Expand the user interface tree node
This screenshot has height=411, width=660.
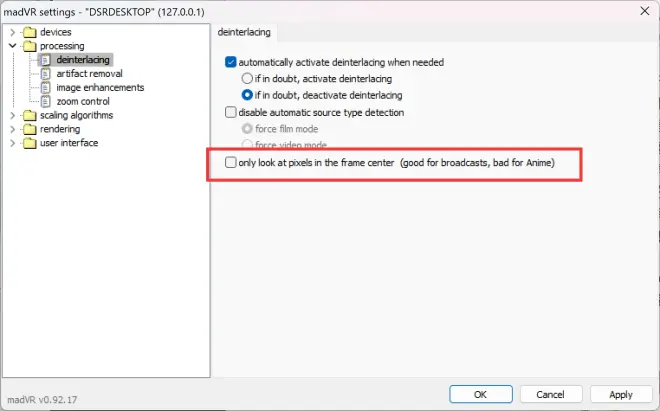coord(13,143)
